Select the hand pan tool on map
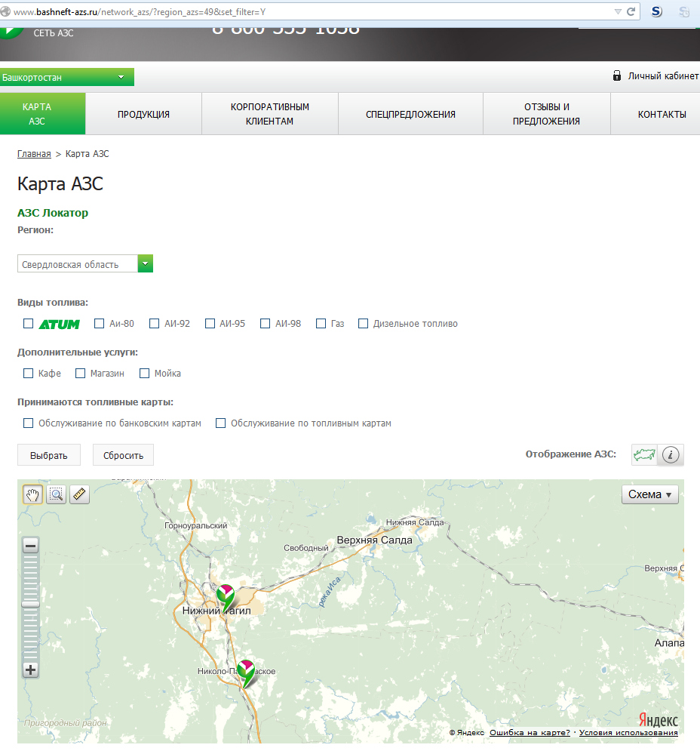Screen dimensions: 700x751 (x=32, y=494)
